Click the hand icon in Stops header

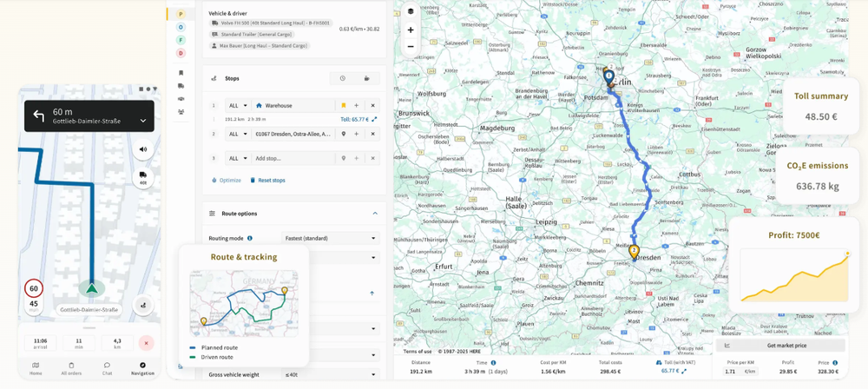click(367, 79)
